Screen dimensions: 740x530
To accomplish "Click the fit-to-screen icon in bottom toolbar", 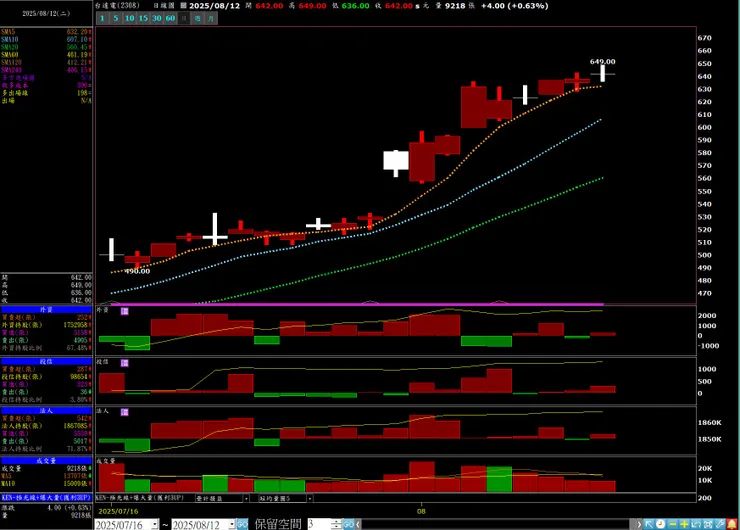I will point(707,524).
